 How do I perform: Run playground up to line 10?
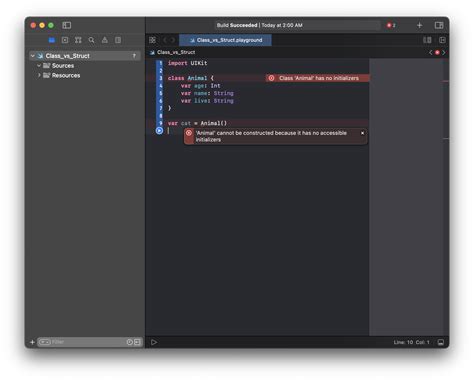coord(159,131)
